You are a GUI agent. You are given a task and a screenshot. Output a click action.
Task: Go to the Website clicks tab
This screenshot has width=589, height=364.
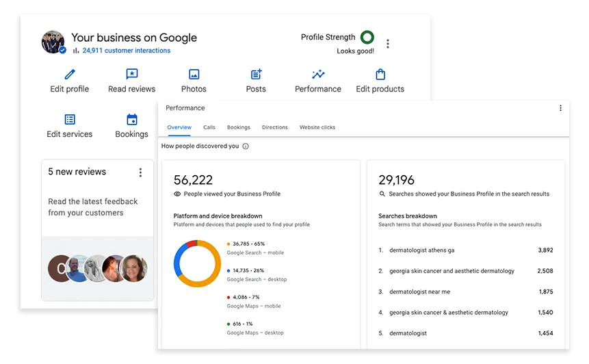click(317, 127)
